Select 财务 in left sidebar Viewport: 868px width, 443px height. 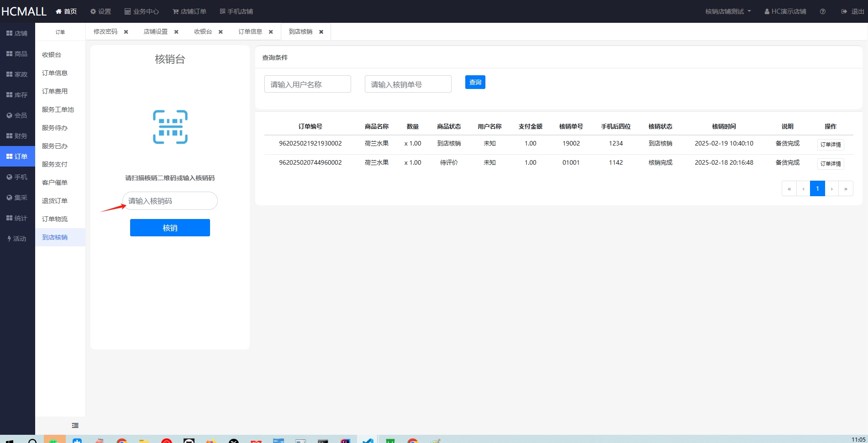point(17,136)
